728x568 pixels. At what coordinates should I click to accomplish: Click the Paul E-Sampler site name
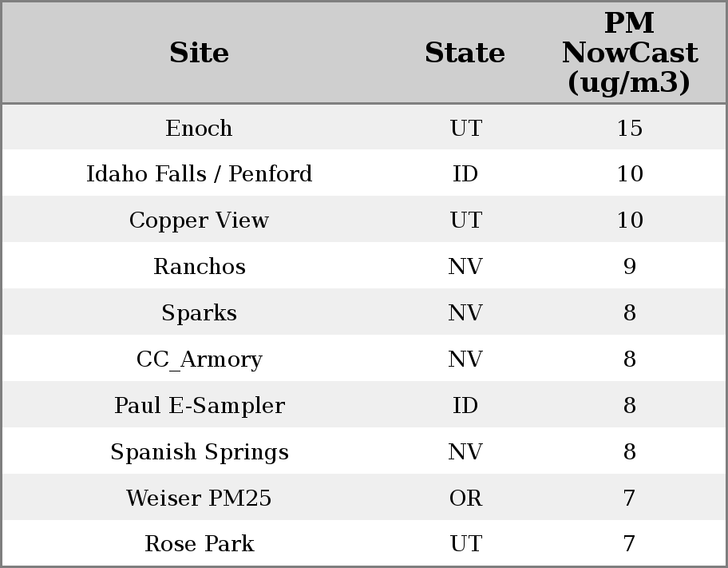click(199, 406)
